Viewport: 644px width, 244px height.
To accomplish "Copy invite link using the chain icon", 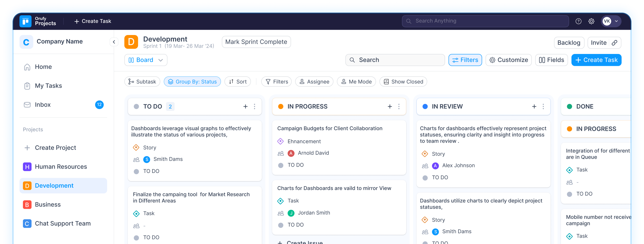I will pos(614,43).
